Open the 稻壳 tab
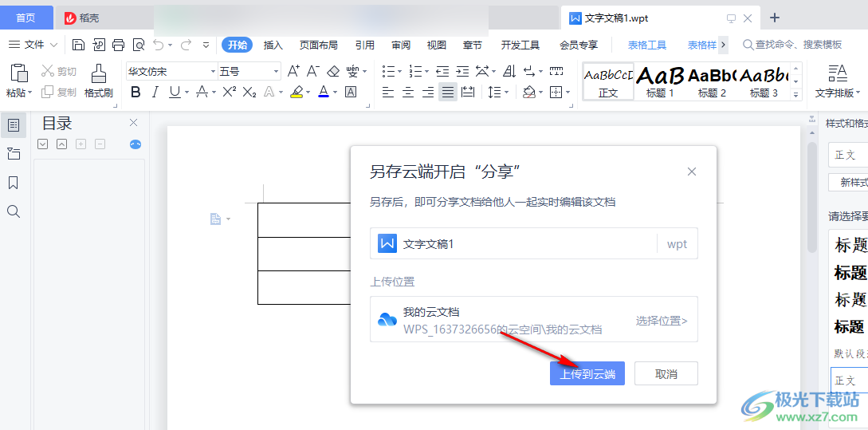This screenshot has height=430, width=868. click(x=82, y=18)
